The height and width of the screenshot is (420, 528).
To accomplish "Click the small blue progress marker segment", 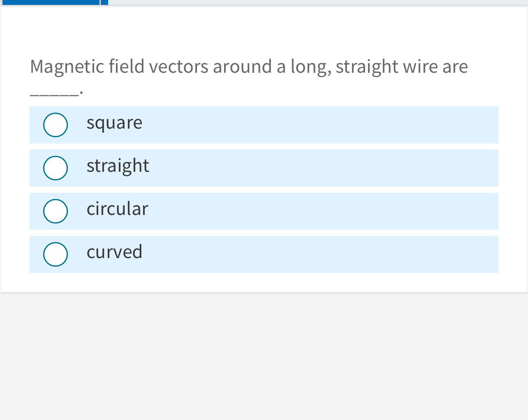I will pyautogui.click(x=104, y=2).
